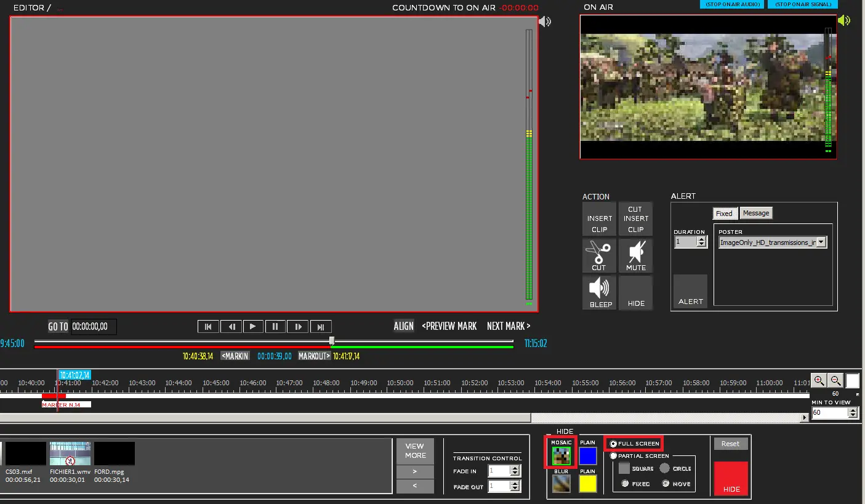Select the Blur hide effect

[561, 484]
